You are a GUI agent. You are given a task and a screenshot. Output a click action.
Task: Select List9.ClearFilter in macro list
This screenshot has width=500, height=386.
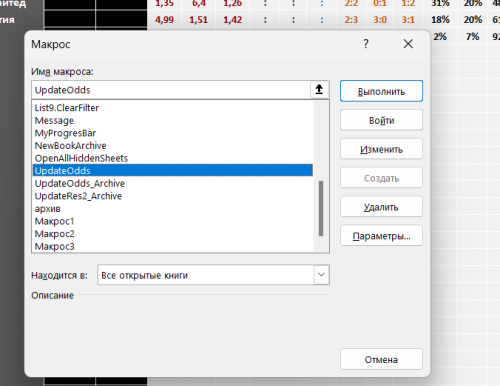(173, 108)
